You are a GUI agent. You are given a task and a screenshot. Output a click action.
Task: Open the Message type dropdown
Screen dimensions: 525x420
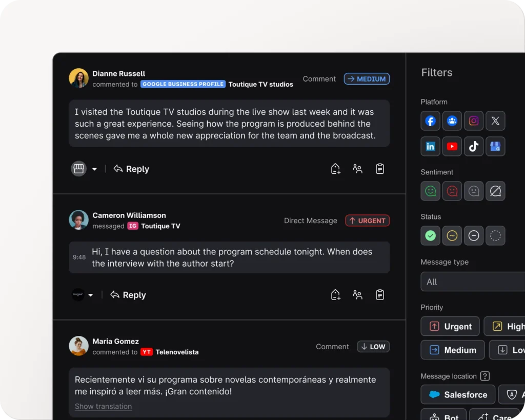coord(473,282)
